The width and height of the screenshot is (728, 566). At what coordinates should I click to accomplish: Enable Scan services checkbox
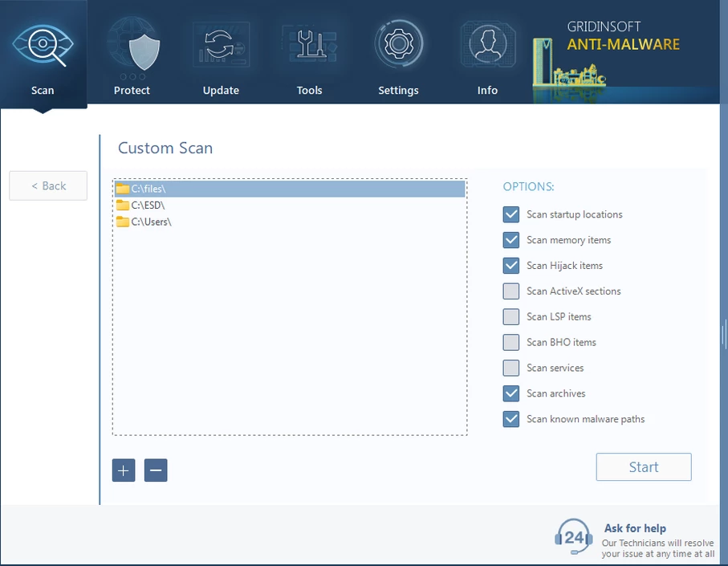[511, 368]
